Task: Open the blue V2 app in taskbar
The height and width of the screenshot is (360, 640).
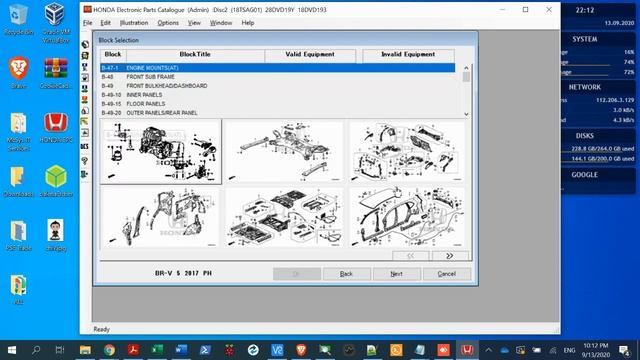Action: [277, 350]
